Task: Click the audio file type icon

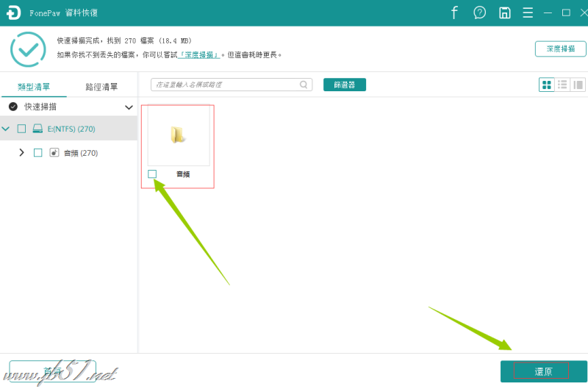Action: tap(54, 152)
